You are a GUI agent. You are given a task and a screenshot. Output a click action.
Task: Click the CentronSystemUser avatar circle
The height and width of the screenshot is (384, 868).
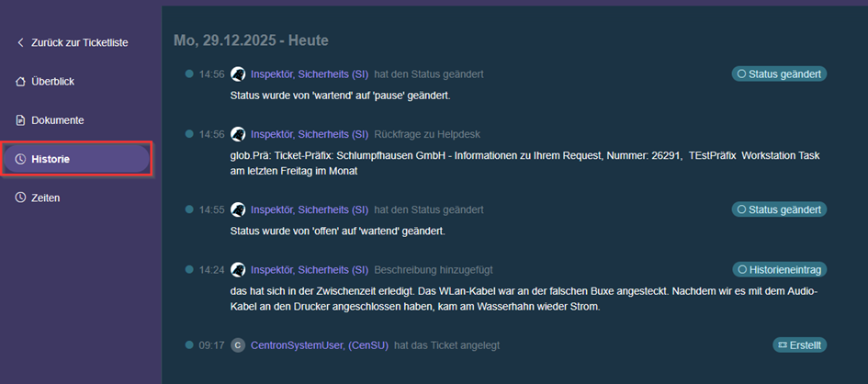(x=238, y=345)
